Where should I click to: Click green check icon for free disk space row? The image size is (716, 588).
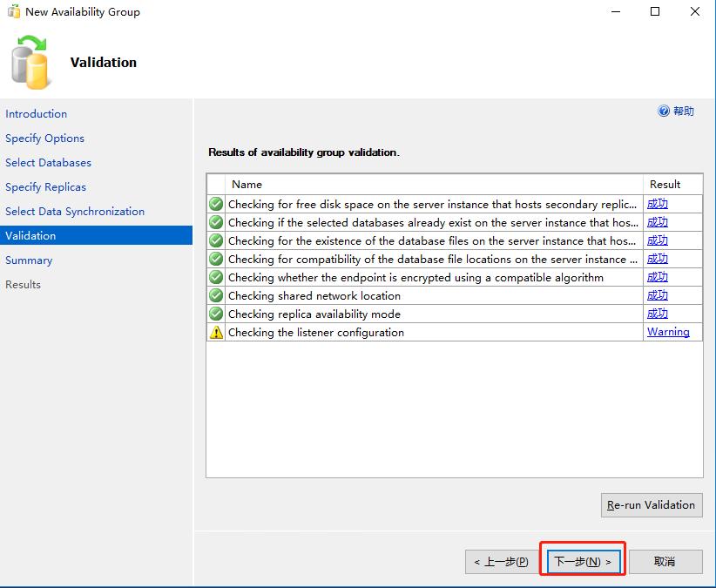[x=216, y=204]
